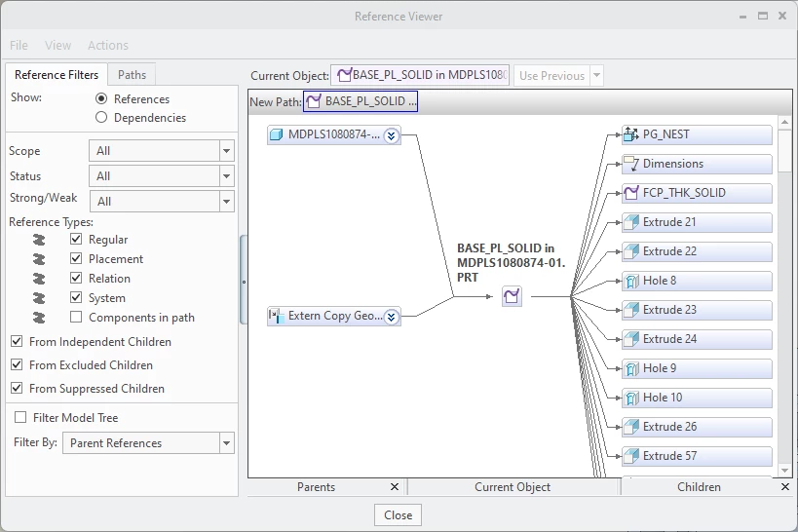
Task: Click sketch icon in Current Object field
Action: pos(345,75)
